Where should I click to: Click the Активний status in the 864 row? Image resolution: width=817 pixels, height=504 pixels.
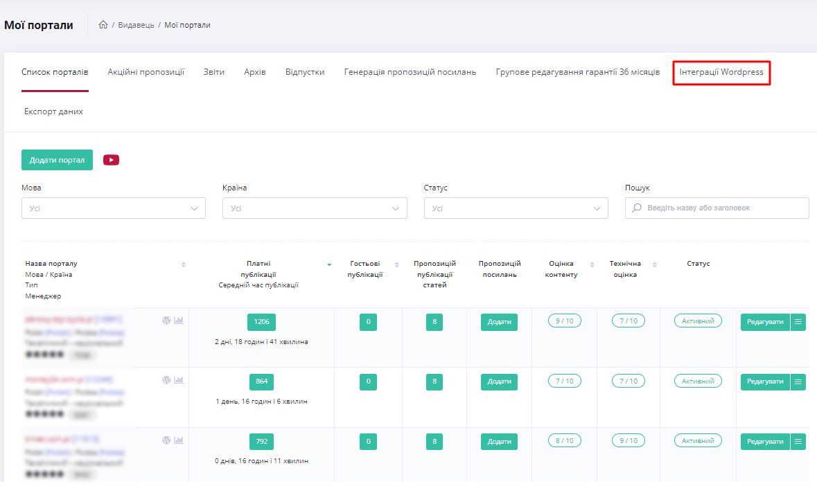[699, 381]
